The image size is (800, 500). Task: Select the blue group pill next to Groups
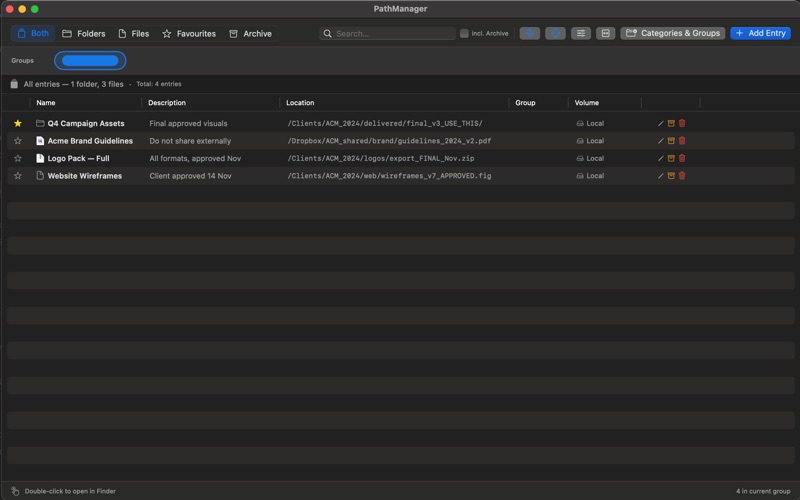tap(90, 61)
